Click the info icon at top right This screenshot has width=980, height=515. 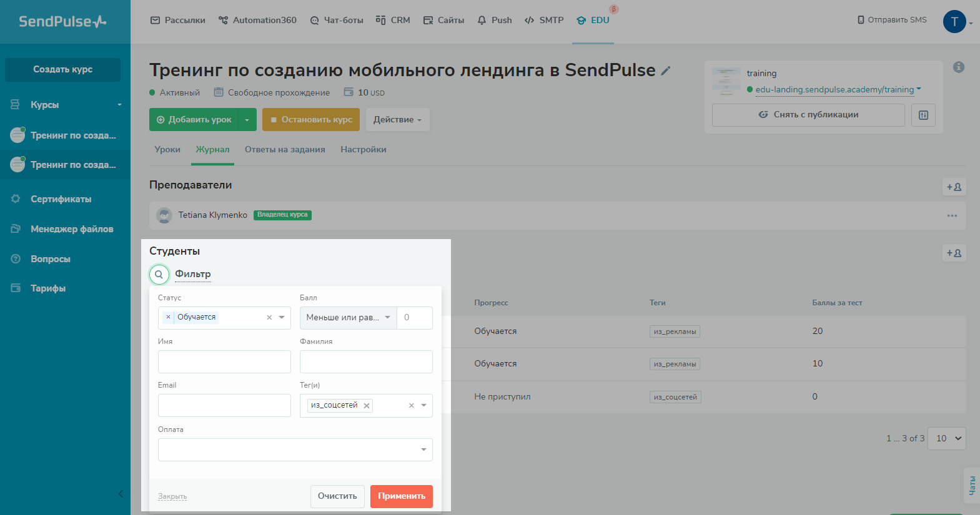click(x=959, y=67)
